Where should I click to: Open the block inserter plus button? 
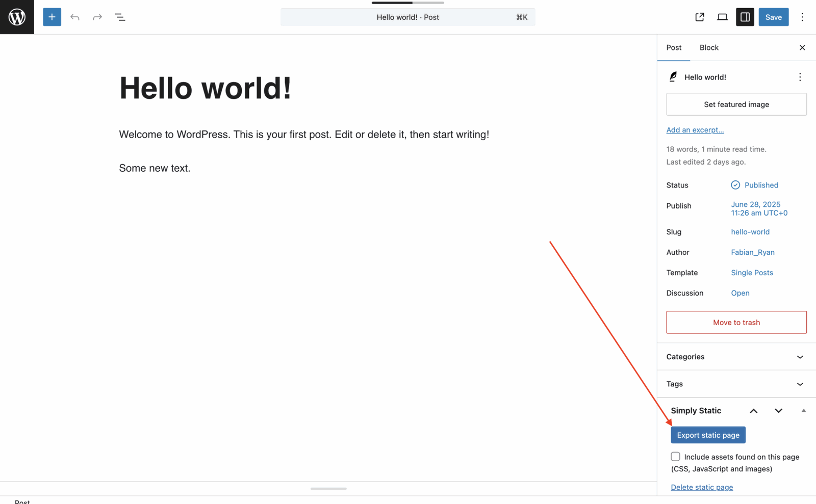click(52, 17)
